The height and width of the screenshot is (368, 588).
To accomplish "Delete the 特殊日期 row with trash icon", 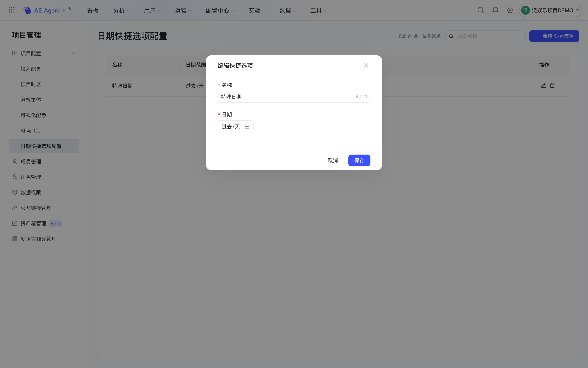I will click(552, 85).
